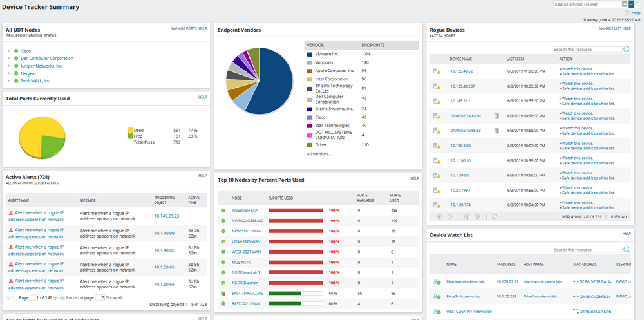Click the VMware Inc. dark blue legend swatch

(x=310, y=54)
